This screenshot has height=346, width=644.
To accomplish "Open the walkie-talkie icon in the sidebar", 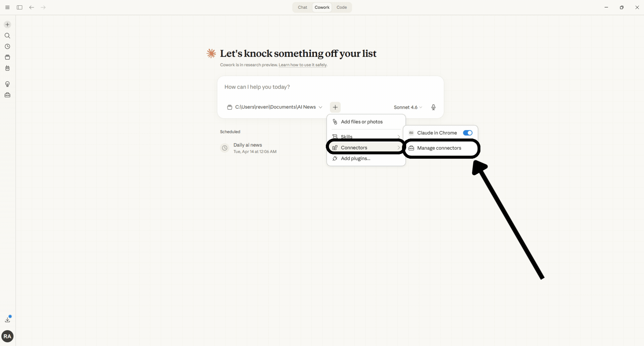I will pos(7,68).
